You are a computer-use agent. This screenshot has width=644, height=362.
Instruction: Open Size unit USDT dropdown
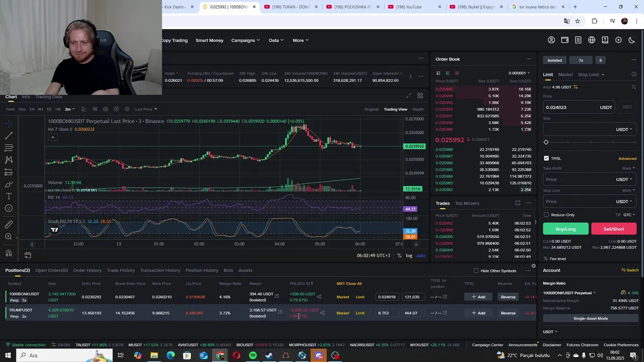click(x=624, y=129)
